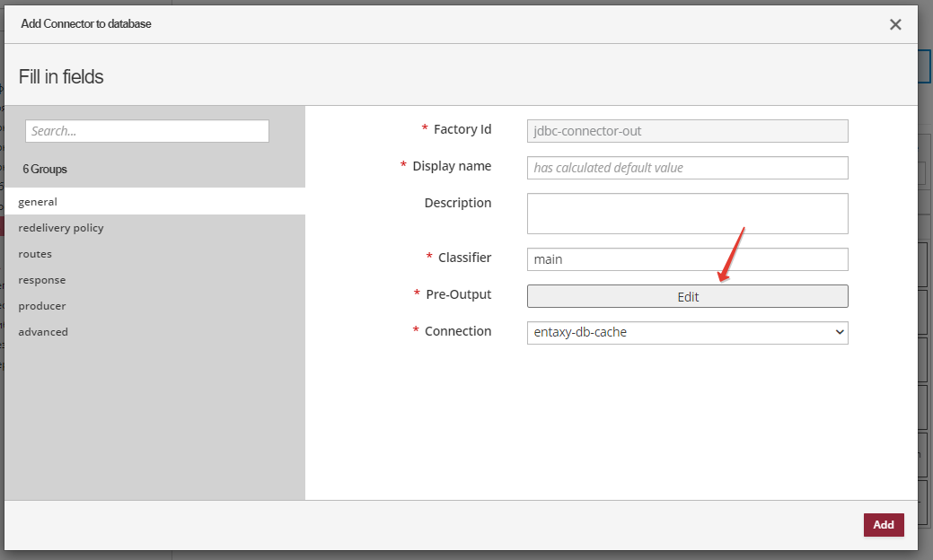Go to the response group
Viewport: 933px width, 560px height.
42,280
